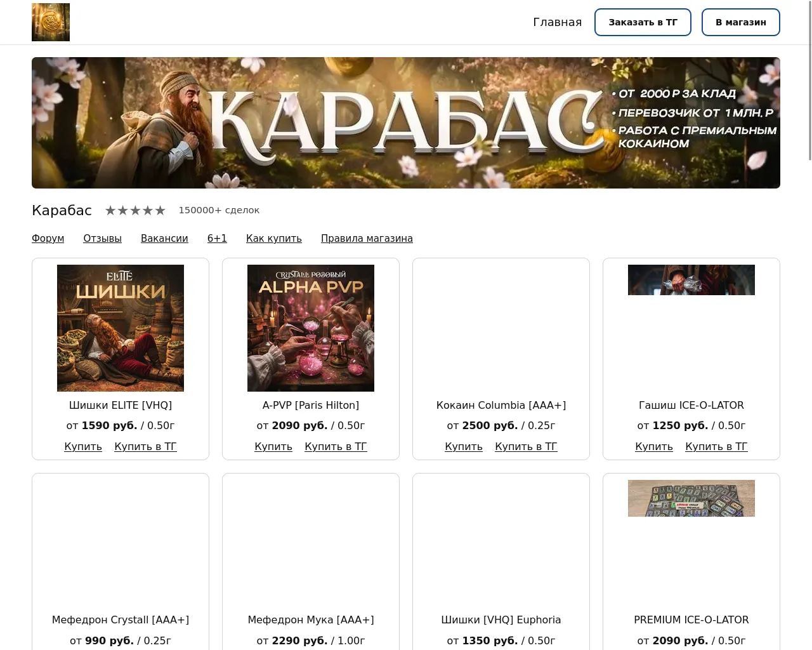
Task: Click Купить under Шишки ELITE
Action: (x=83, y=446)
